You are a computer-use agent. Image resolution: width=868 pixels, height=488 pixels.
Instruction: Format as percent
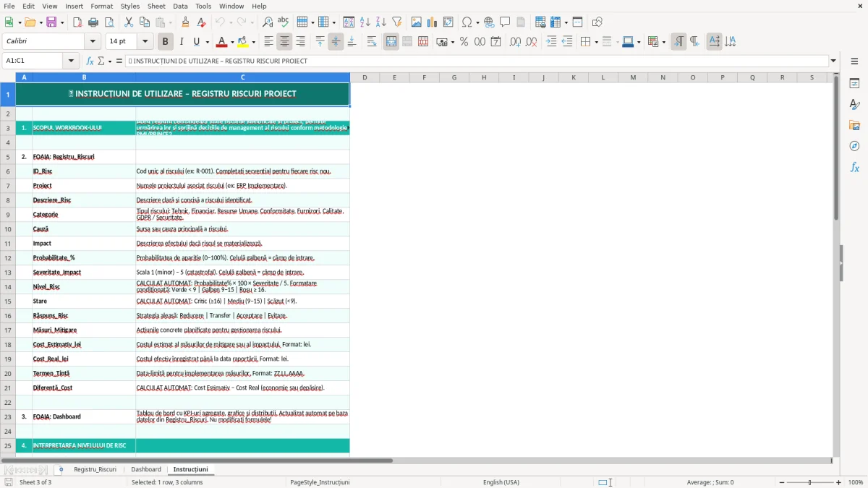click(464, 42)
